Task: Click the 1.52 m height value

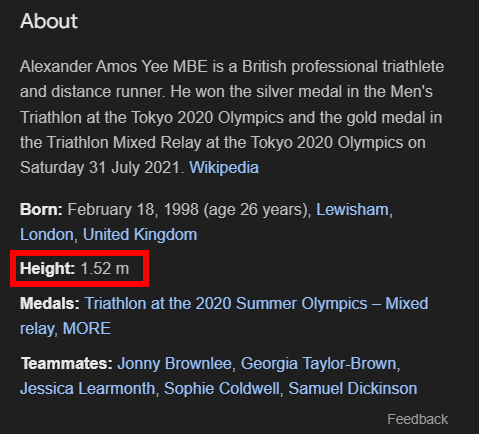Action: click(105, 269)
